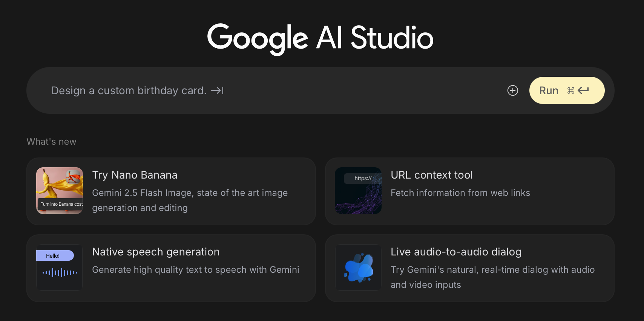Click the Run button
This screenshot has width=644, height=321.
(567, 90)
